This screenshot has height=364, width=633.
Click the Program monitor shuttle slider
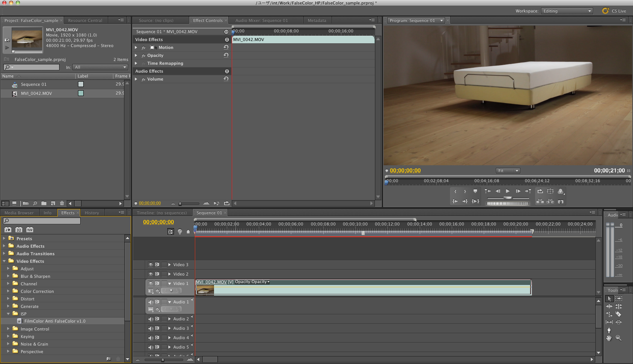point(508,198)
